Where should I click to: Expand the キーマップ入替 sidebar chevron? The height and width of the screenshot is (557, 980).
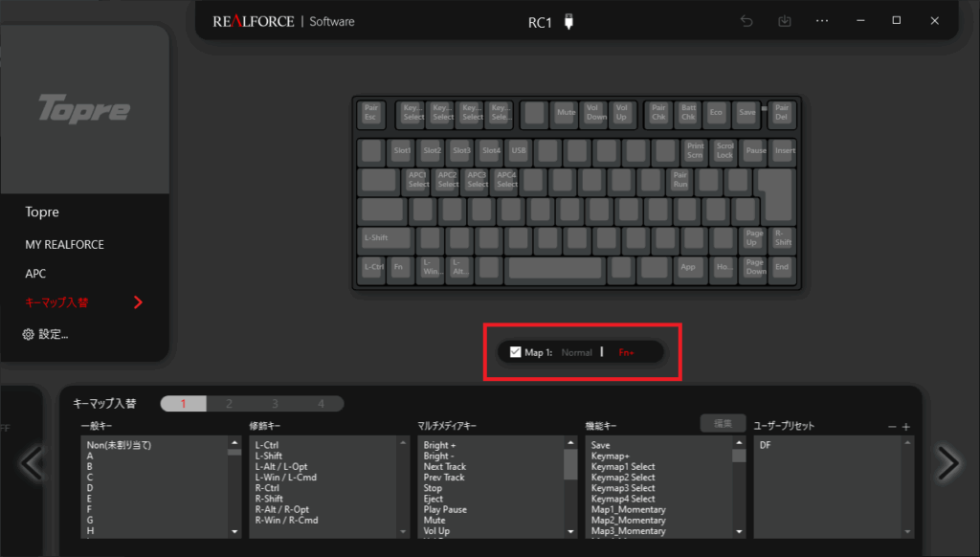(x=138, y=302)
